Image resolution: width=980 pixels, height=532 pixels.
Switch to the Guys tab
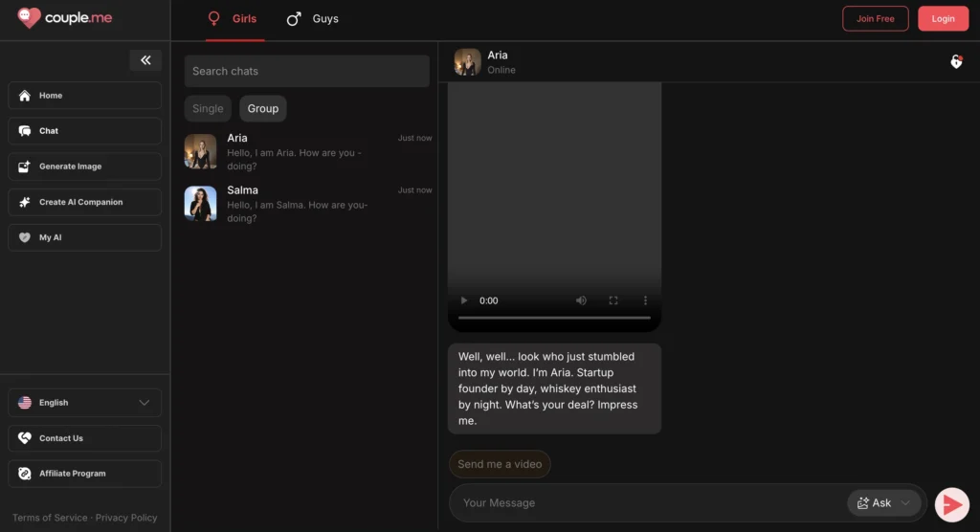pyautogui.click(x=313, y=19)
